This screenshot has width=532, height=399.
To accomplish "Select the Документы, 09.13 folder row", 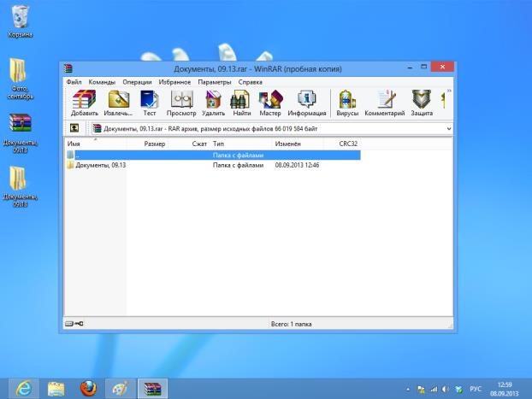I will (x=213, y=165).
